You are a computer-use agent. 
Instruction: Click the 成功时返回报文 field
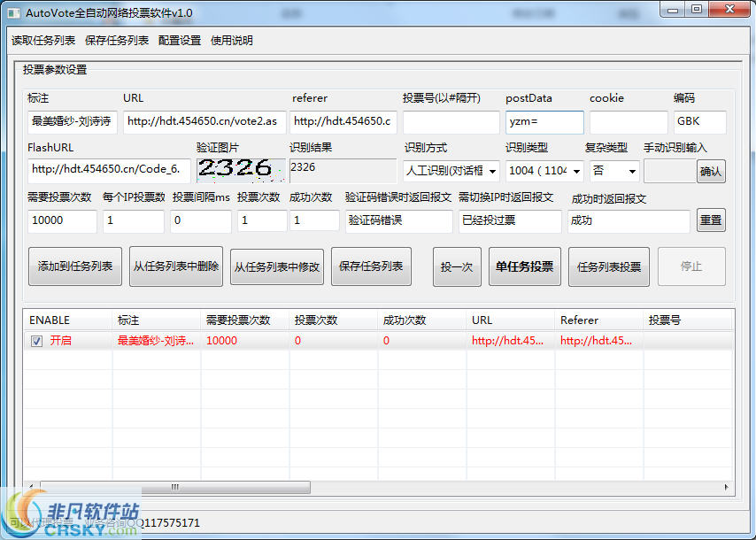click(629, 221)
